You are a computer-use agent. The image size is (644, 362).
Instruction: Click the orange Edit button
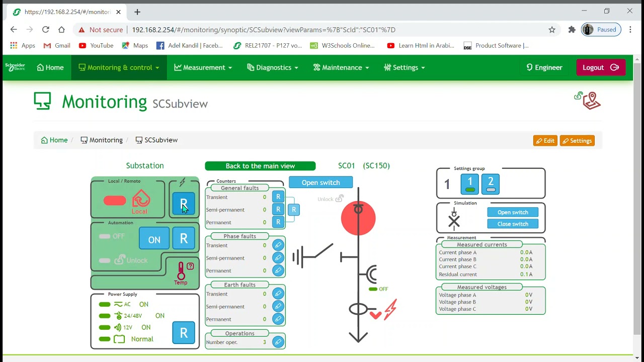click(545, 141)
